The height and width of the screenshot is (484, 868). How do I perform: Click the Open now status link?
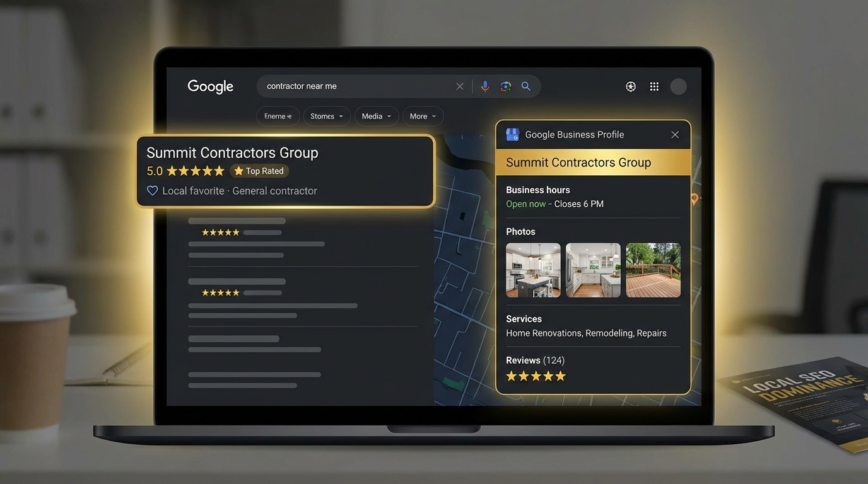pyautogui.click(x=525, y=204)
